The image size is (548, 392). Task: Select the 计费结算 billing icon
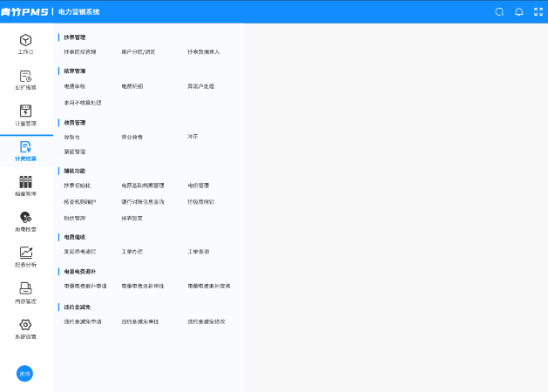click(x=25, y=146)
